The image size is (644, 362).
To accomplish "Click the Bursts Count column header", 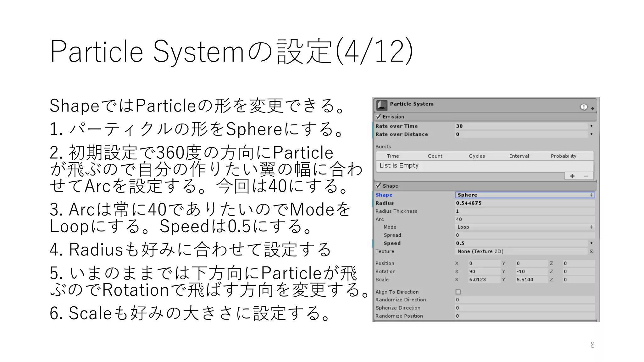I will pos(435,156).
